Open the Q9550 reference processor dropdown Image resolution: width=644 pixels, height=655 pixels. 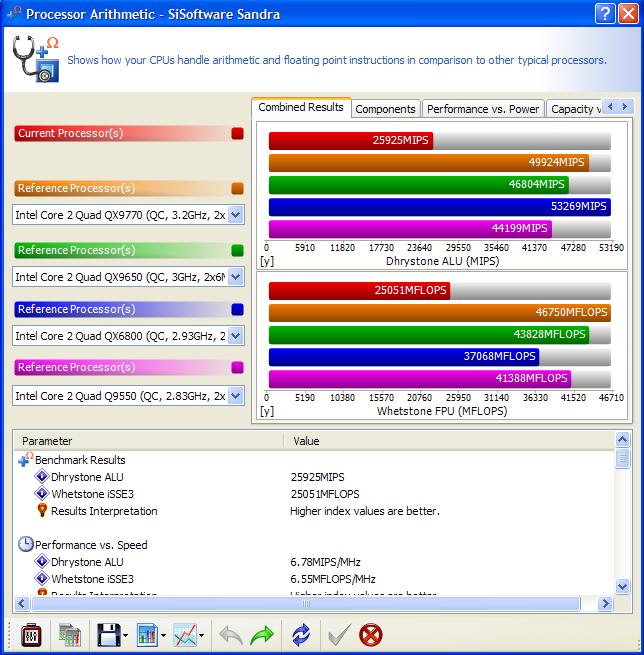(x=236, y=396)
